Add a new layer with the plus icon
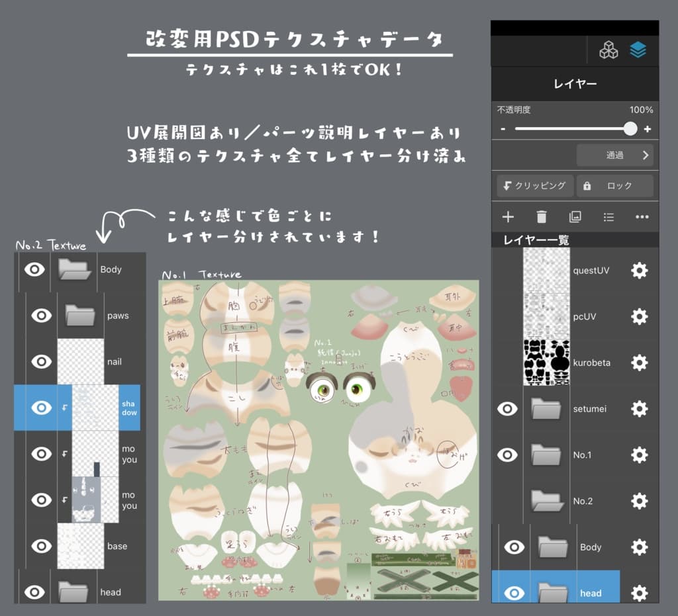 click(507, 217)
